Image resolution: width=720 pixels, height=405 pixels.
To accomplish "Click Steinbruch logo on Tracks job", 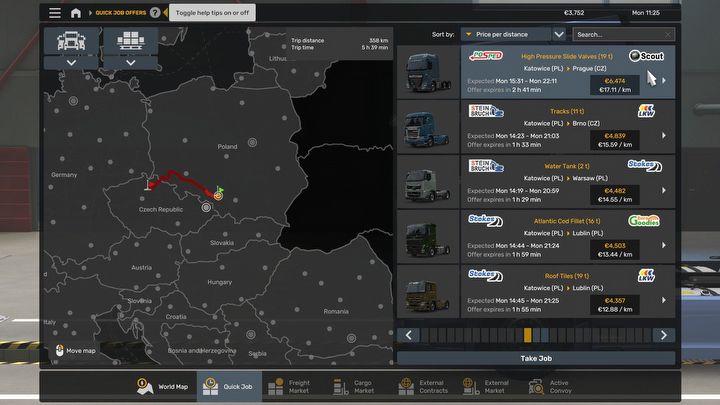I will pyautogui.click(x=486, y=111).
